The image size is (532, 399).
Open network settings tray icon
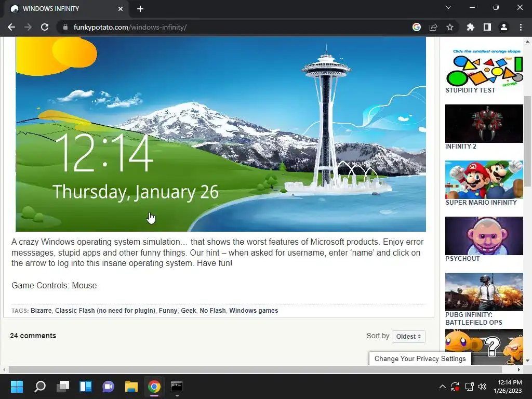pos(470,387)
